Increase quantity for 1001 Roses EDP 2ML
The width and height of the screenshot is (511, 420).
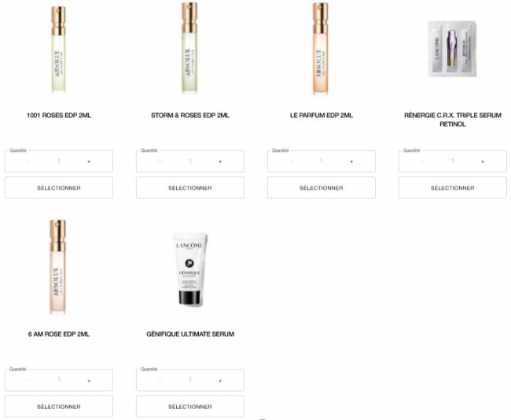point(89,162)
